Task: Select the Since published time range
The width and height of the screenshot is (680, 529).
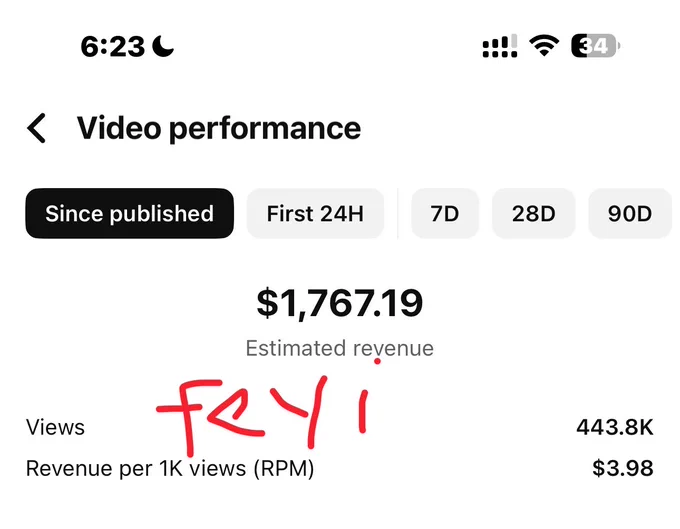Action: [130, 213]
